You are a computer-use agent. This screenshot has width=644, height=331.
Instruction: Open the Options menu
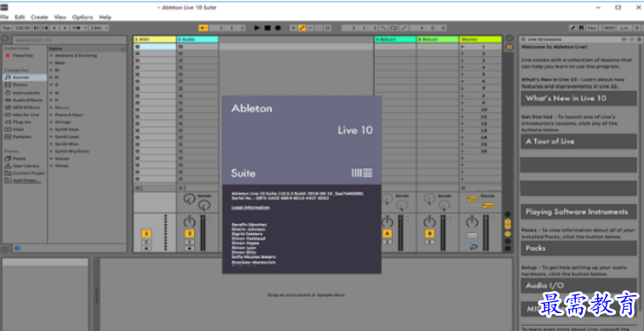[x=83, y=17]
